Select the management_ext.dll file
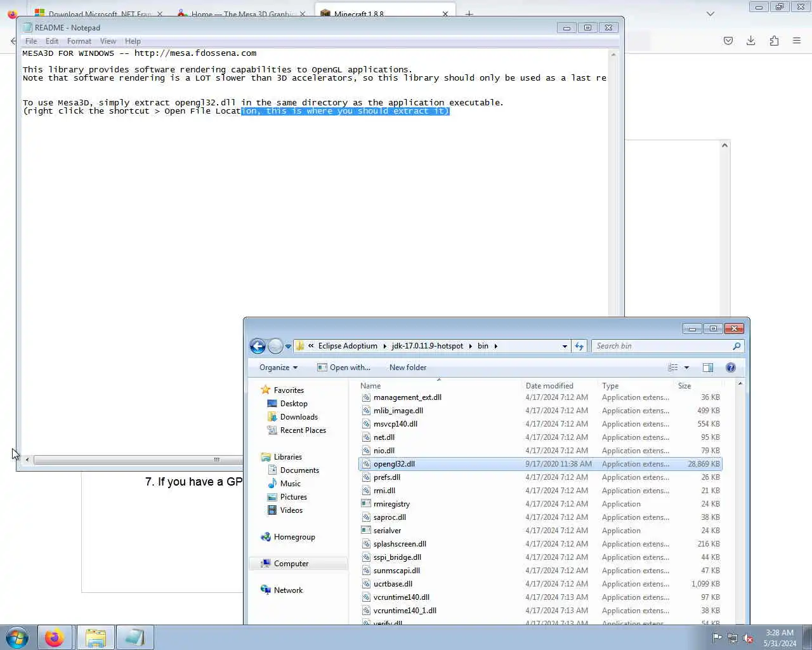This screenshot has width=812, height=650. 540,397
